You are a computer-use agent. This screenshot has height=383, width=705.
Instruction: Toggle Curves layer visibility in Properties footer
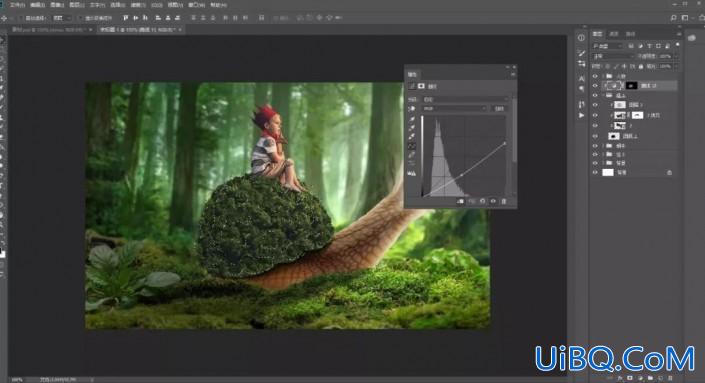tap(493, 201)
